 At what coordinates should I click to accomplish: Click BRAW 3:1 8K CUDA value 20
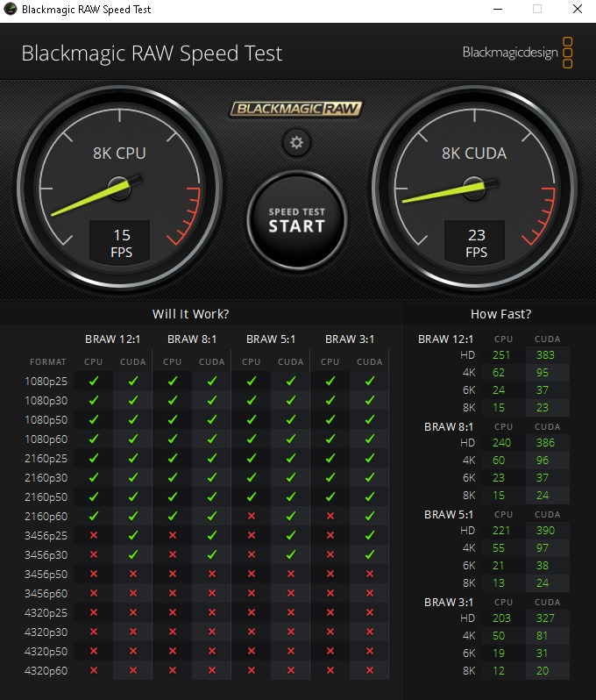pyautogui.click(x=543, y=671)
